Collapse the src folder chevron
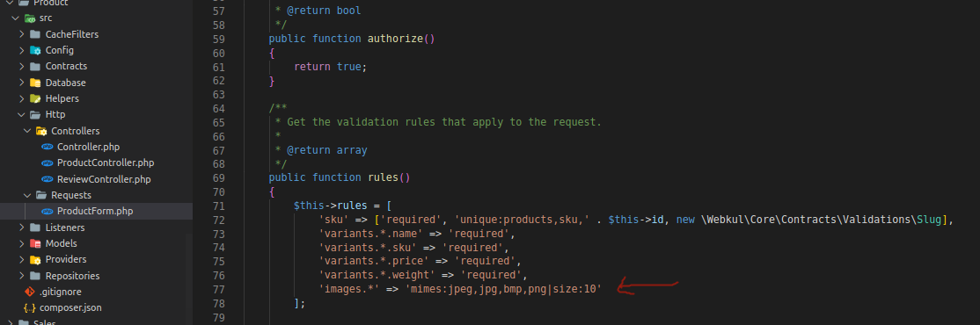The image size is (980, 325). click(16, 18)
